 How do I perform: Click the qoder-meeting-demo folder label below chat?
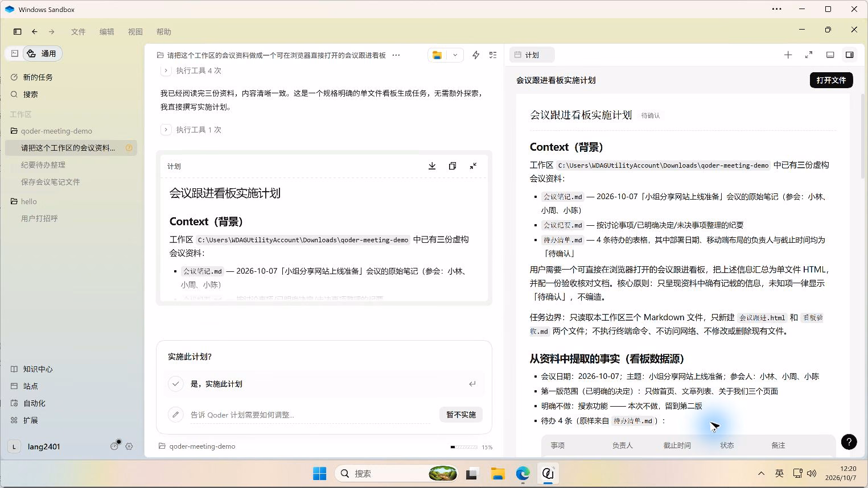197,446
